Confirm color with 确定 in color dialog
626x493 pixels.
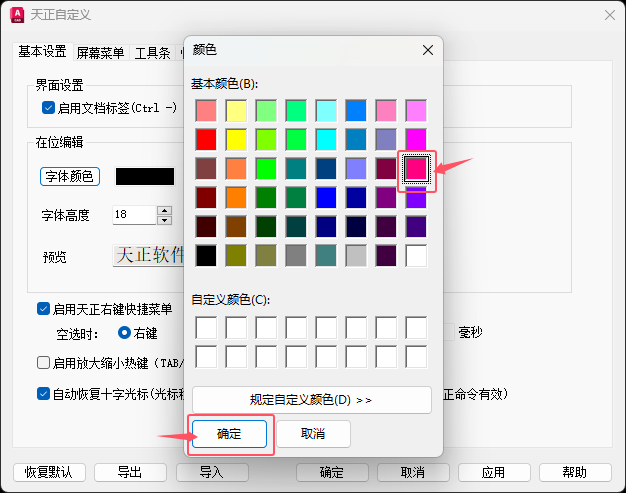coord(230,434)
